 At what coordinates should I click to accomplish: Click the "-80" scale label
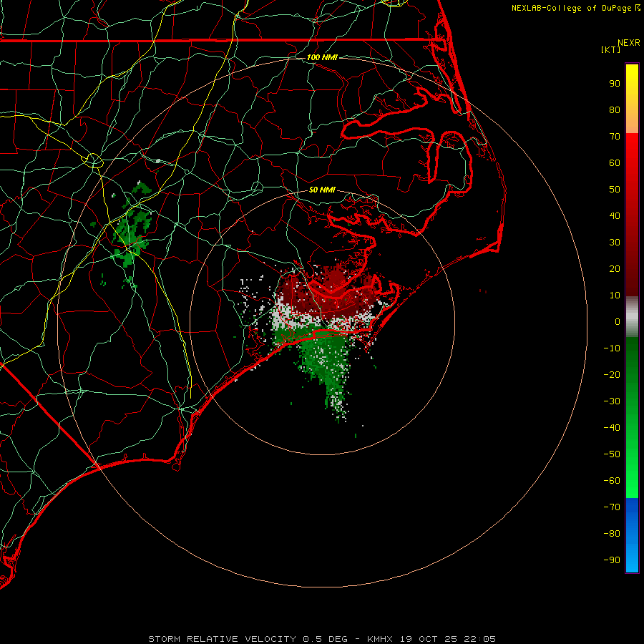pos(612,534)
